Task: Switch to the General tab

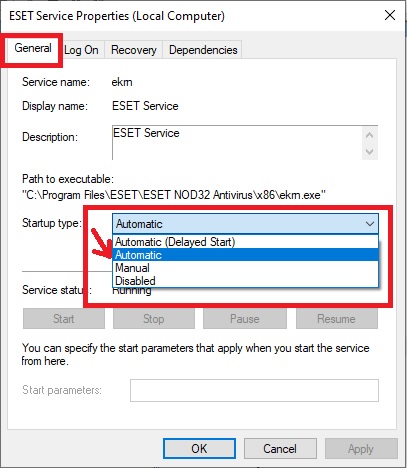Action: click(x=33, y=49)
